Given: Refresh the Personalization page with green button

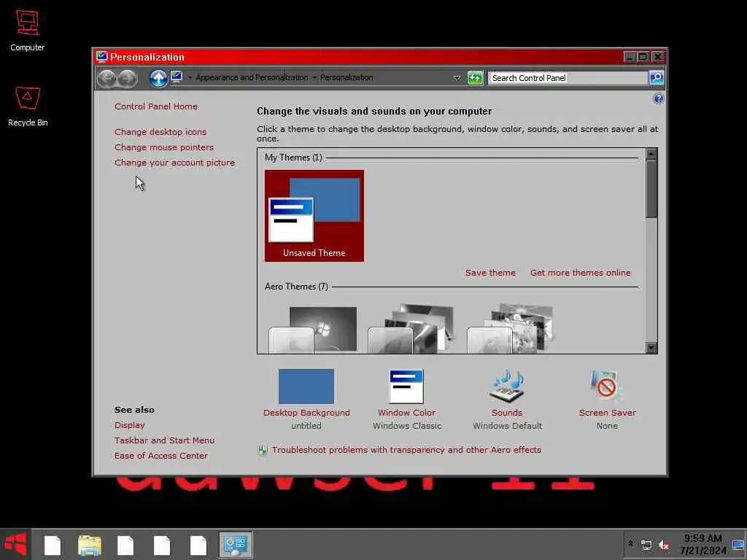Looking at the screenshot, I should click(475, 77).
